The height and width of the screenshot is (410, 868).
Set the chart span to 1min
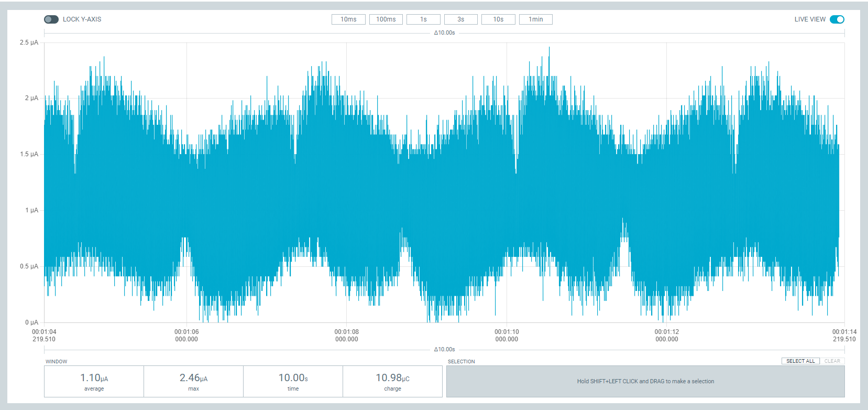point(535,19)
